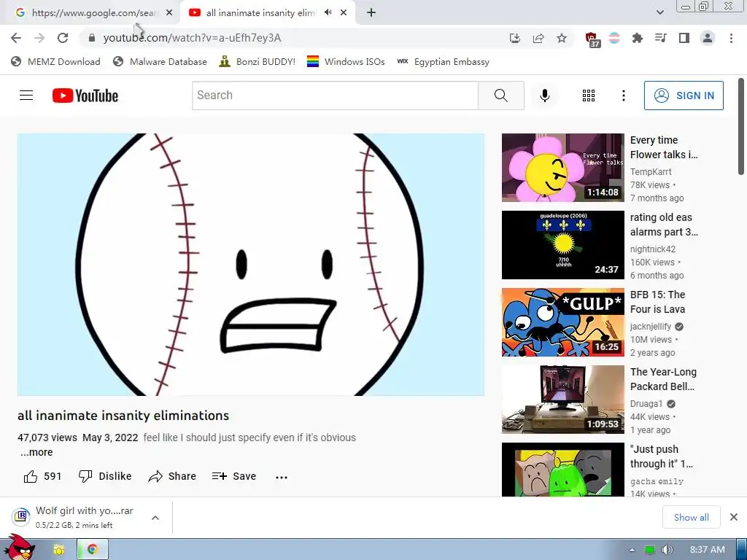
Task: Click the Chrome taskbar icon
Action: (x=93, y=550)
